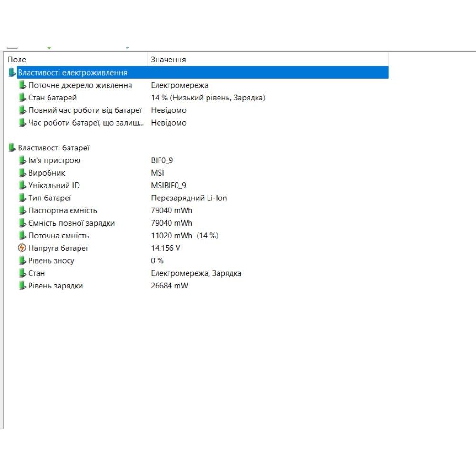Click the battery icon next to Стан батарей
This screenshot has width=476, height=476.
tap(22, 98)
